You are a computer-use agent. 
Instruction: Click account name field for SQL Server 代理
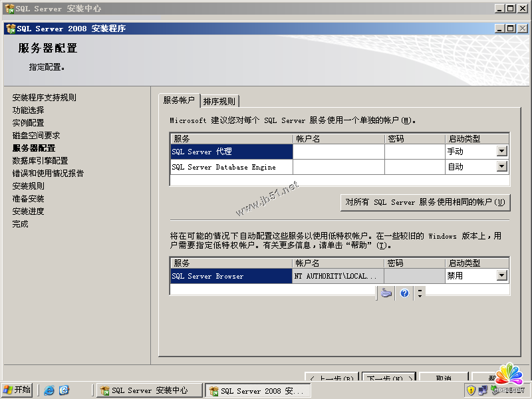coord(338,152)
